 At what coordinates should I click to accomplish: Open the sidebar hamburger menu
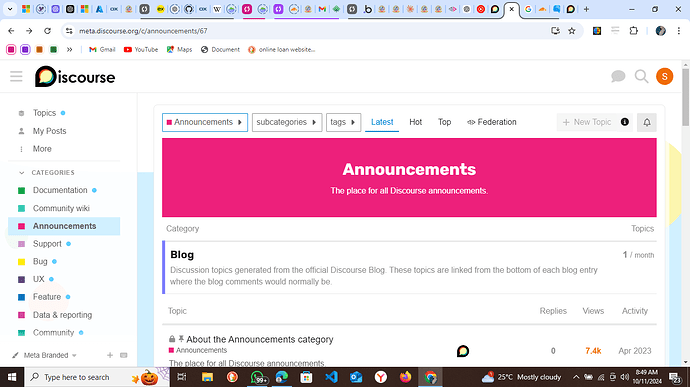[x=16, y=77]
